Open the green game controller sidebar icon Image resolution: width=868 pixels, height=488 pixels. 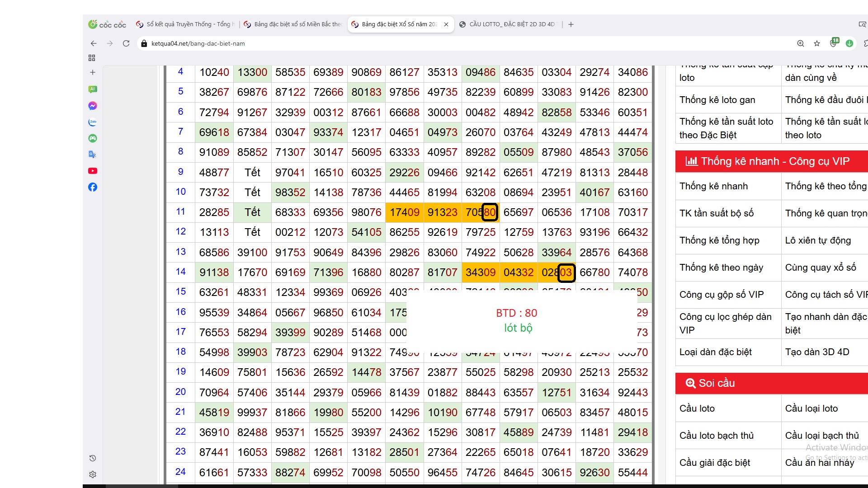pos(93,138)
